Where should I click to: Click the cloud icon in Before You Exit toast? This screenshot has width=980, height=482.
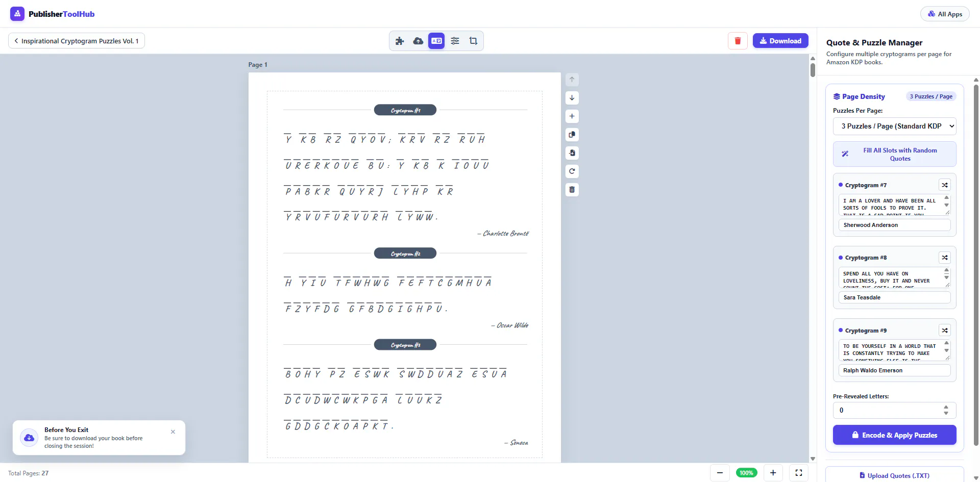[x=29, y=438]
